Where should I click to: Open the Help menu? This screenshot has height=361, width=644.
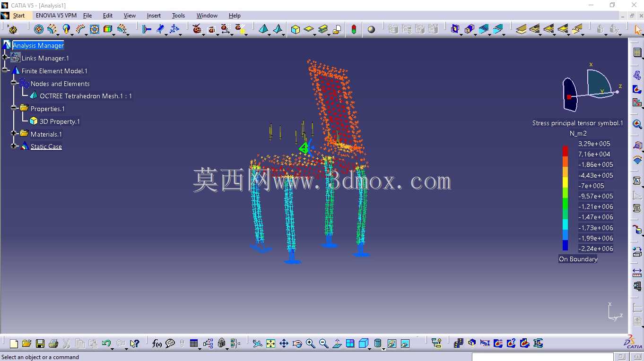[x=235, y=16]
